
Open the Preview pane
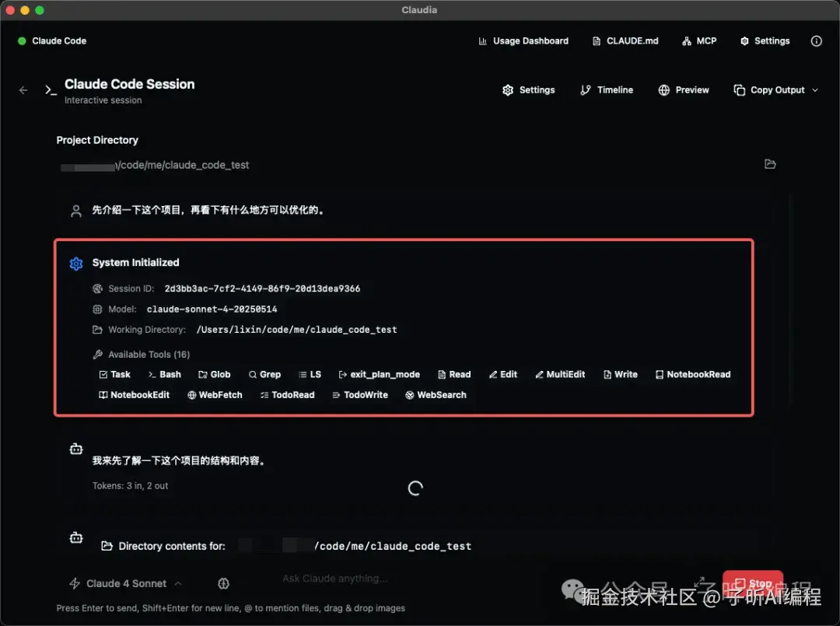point(684,90)
